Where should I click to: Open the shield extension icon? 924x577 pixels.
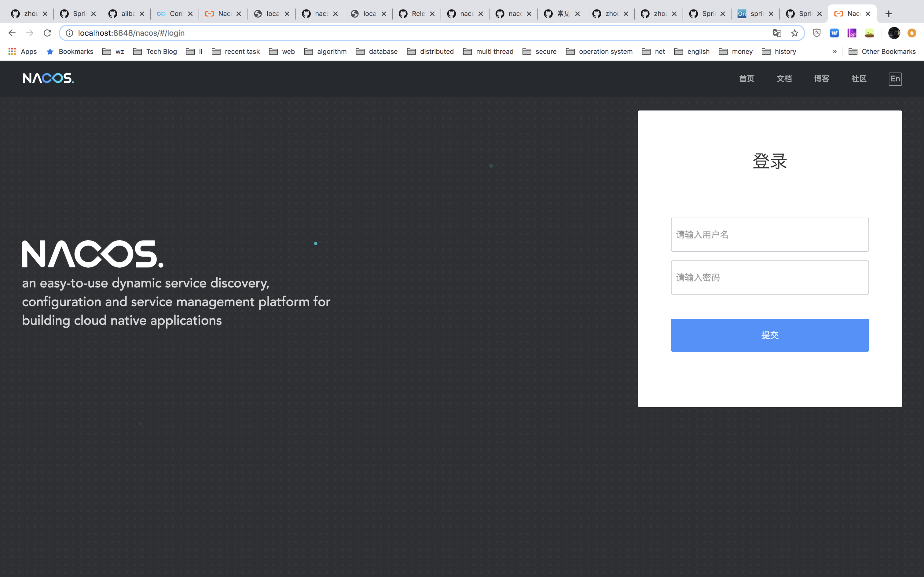(816, 33)
